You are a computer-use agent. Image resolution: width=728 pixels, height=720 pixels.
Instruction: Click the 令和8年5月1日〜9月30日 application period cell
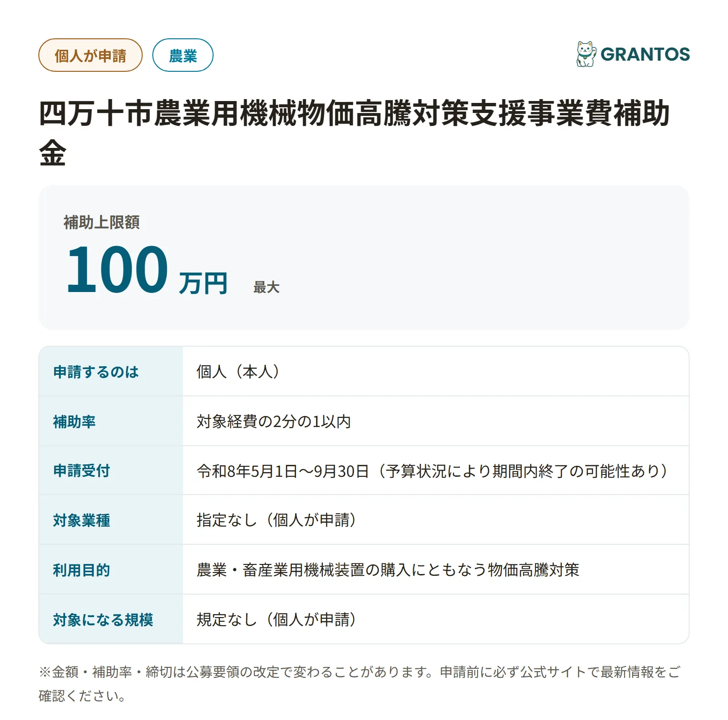(436, 471)
